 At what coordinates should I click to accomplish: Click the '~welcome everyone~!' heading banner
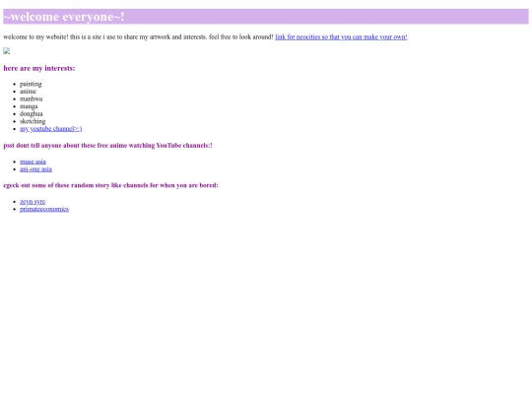pyautogui.click(x=266, y=17)
